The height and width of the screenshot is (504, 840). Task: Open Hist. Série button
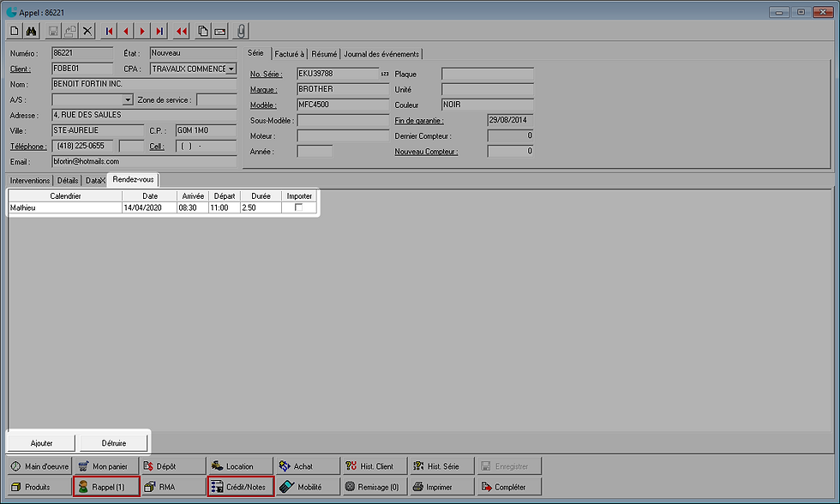(x=442, y=466)
